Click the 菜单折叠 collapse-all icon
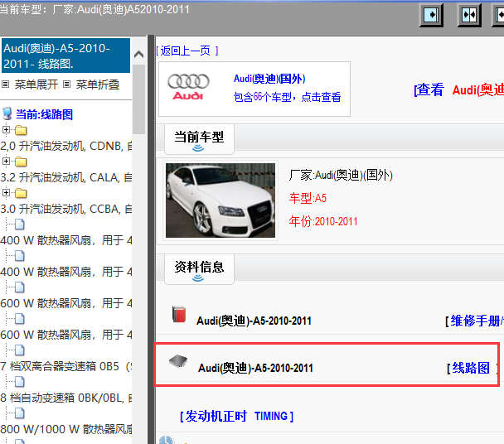Viewport: 504px width, 444px height. pyautogui.click(x=66, y=84)
